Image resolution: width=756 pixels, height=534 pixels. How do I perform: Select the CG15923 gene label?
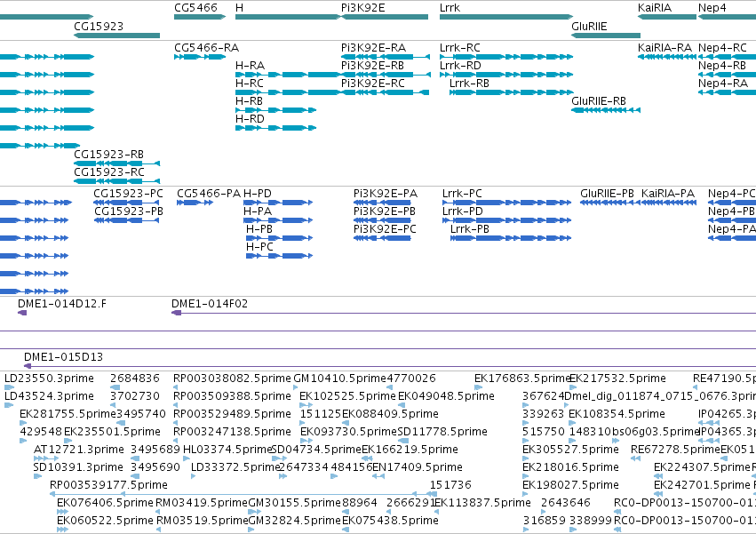tap(99, 26)
